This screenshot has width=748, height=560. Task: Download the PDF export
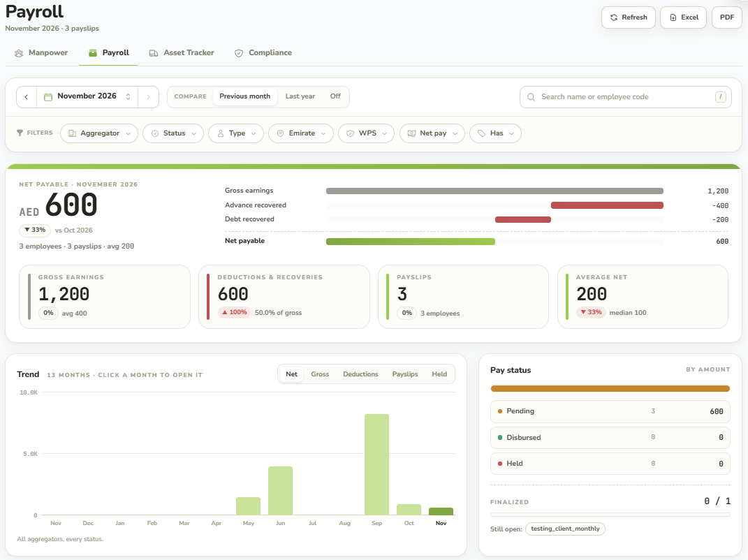pos(727,17)
